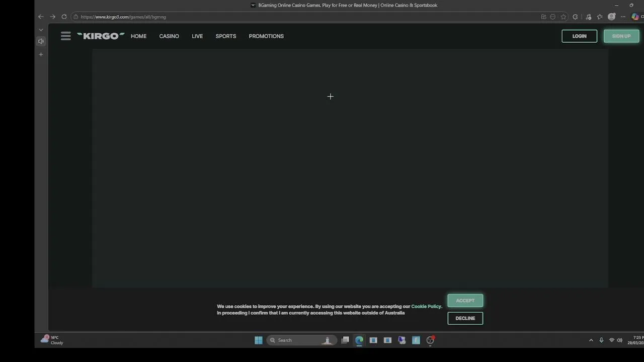
Task: Accept the cookie policy
Action: pyautogui.click(x=465, y=301)
